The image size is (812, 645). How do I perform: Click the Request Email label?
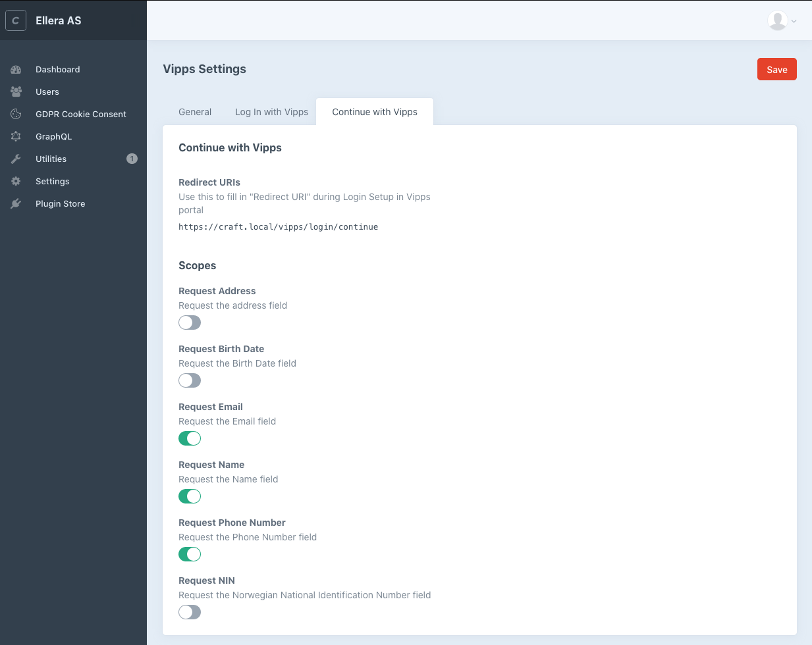click(x=211, y=407)
